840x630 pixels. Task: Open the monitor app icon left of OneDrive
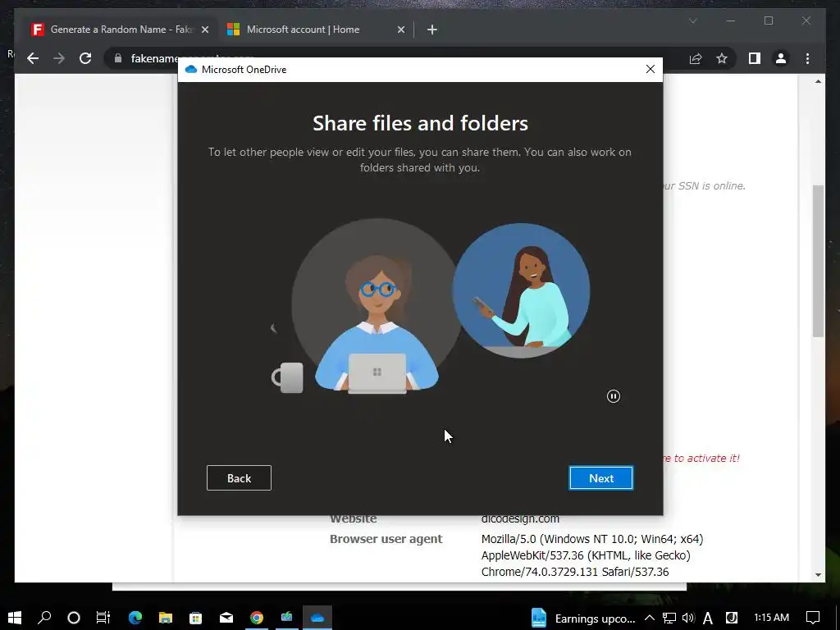(x=287, y=618)
